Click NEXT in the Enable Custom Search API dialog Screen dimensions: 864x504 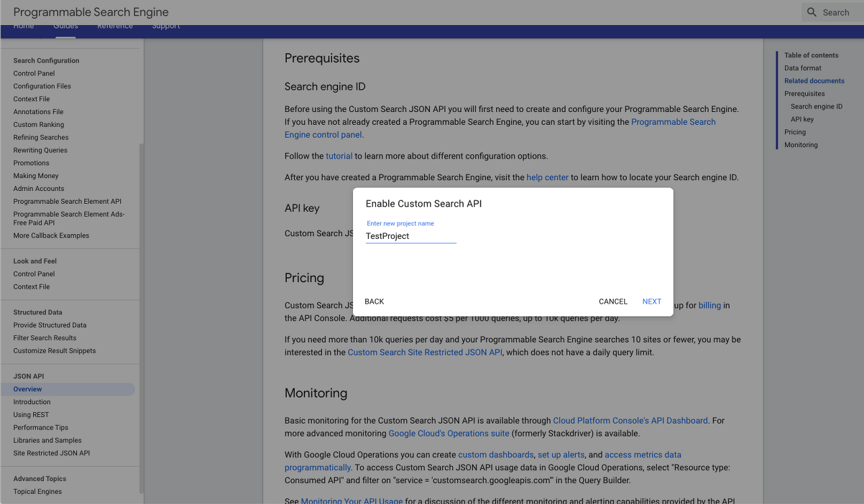(651, 302)
